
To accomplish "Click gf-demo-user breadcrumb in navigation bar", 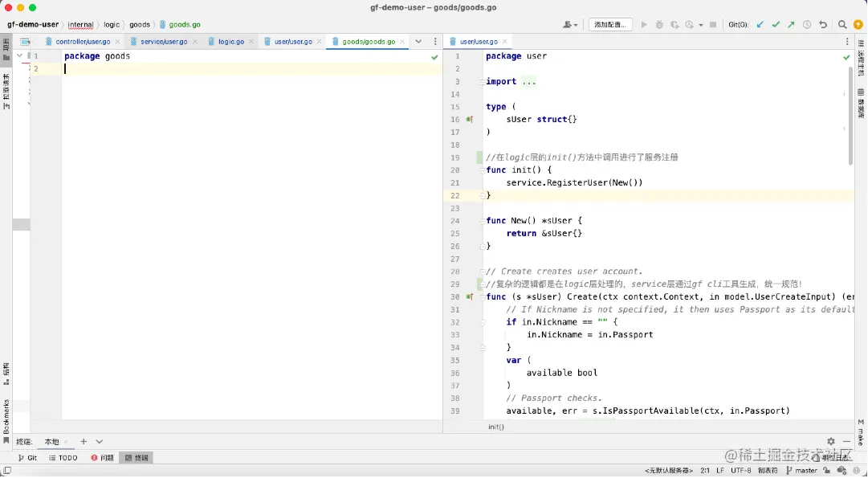I will click(x=33, y=24).
